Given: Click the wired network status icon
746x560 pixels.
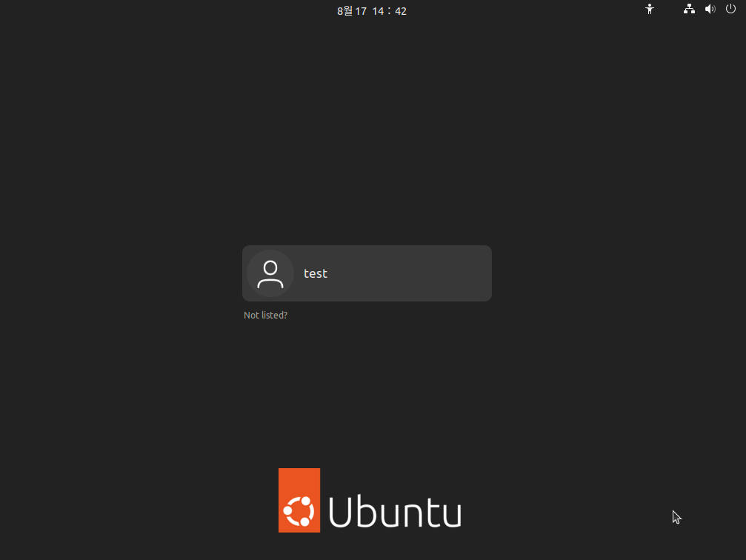Looking at the screenshot, I should (689, 9).
